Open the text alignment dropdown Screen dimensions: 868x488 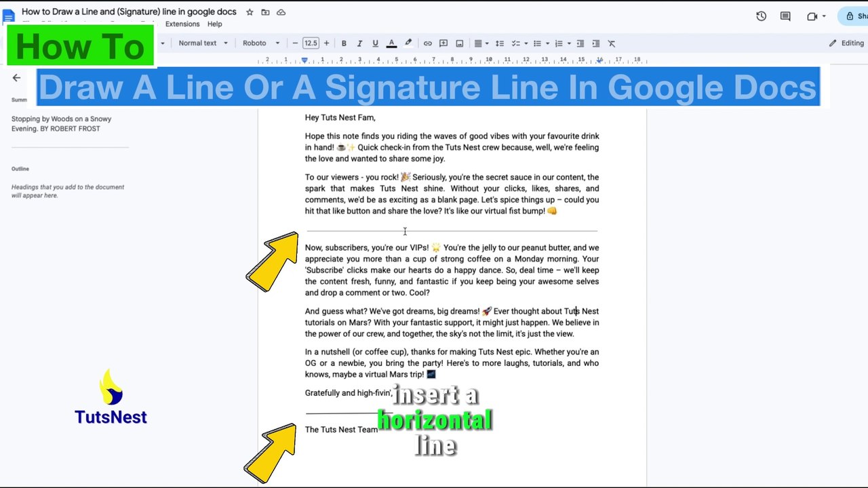[481, 43]
